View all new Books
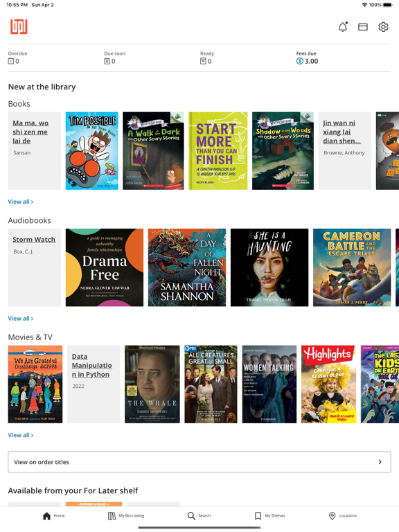The image size is (399, 532). coord(21,202)
